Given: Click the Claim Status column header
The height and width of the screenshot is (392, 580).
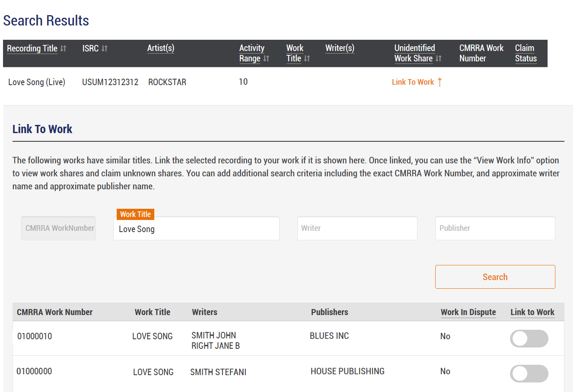Looking at the screenshot, I should pos(526,53).
